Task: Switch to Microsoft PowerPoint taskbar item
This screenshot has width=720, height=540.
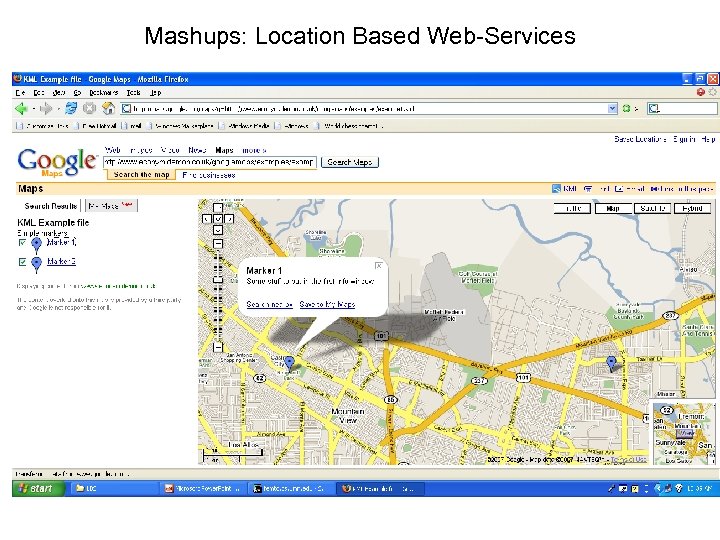Action: [x=202, y=489]
